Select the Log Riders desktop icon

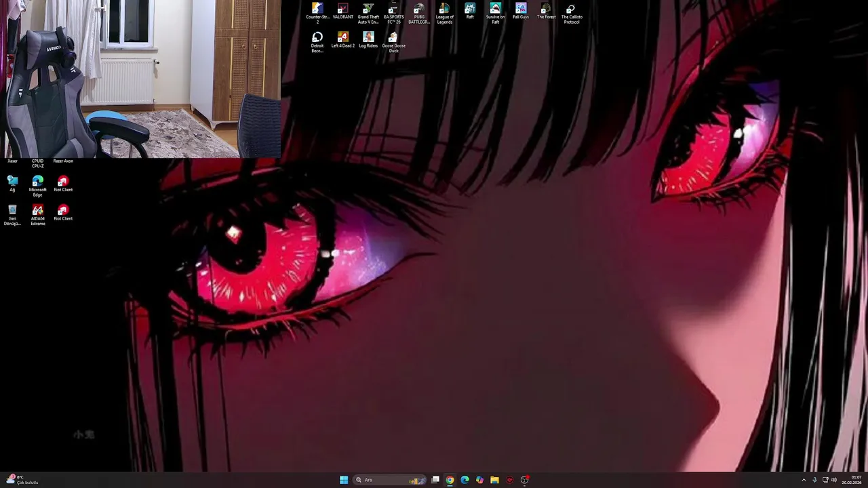coord(368,40)
